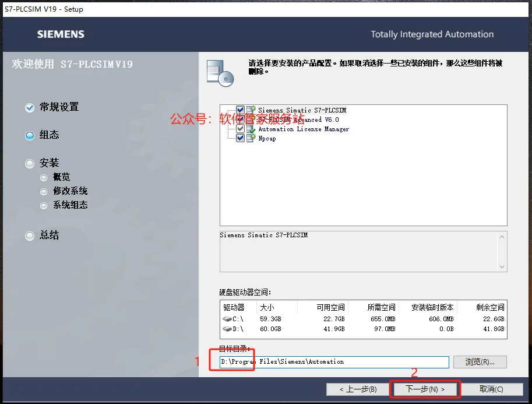The image size is (532, 404).
Task: Click the installer computer-and-disc icon
Action: click(220, 73)
